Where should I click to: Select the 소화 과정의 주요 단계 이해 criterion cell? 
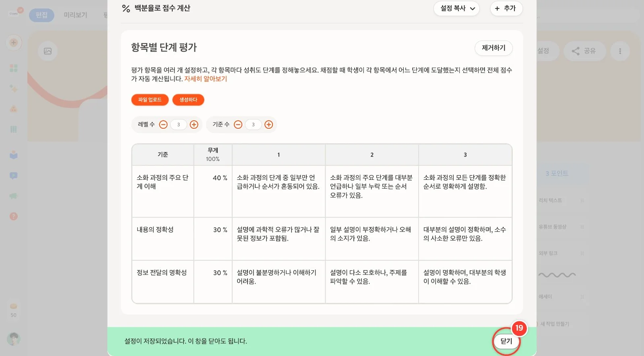pos(163,191)
